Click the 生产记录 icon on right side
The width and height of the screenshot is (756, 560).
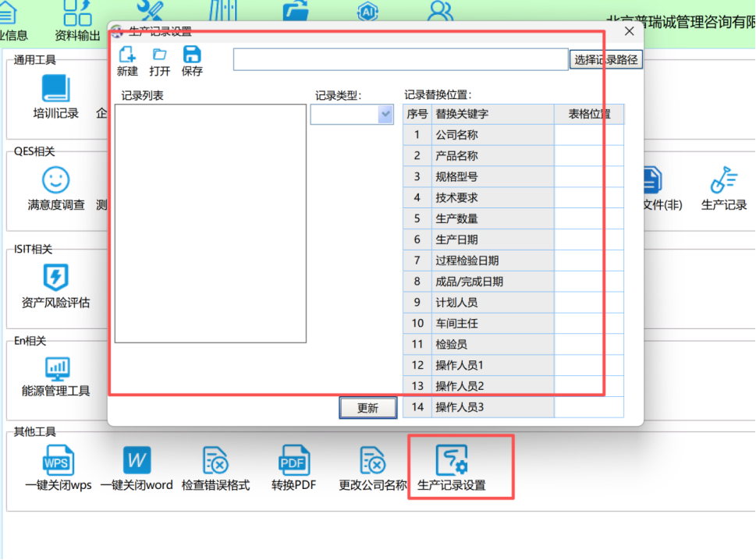[x=724, y=181]
